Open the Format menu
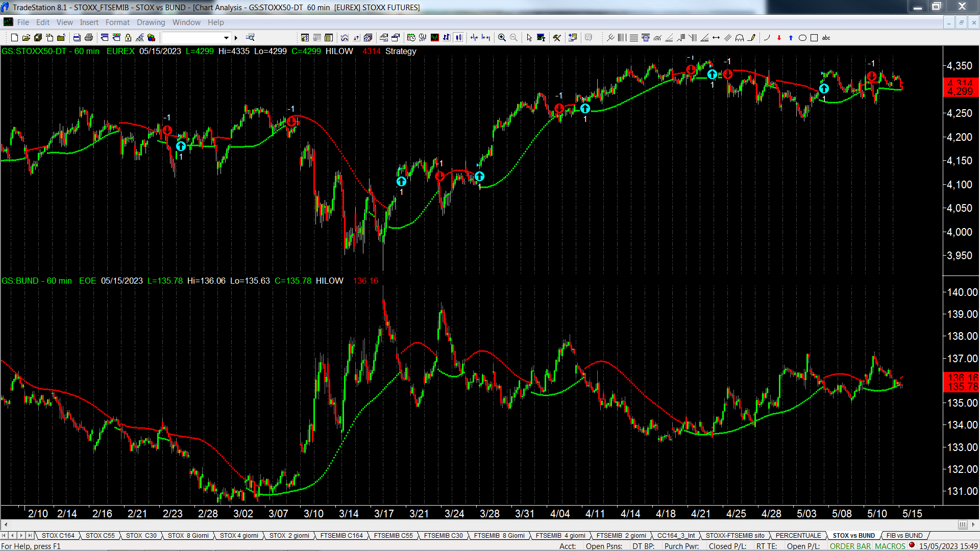Image resolution: width=980 pixels, height=551 pixels. [x=117, y=22]
